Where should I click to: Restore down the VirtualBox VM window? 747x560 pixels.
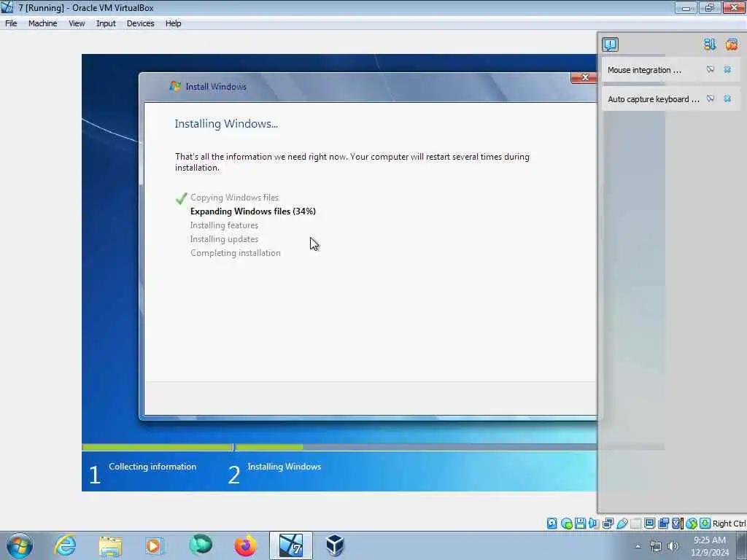(710, 7)
